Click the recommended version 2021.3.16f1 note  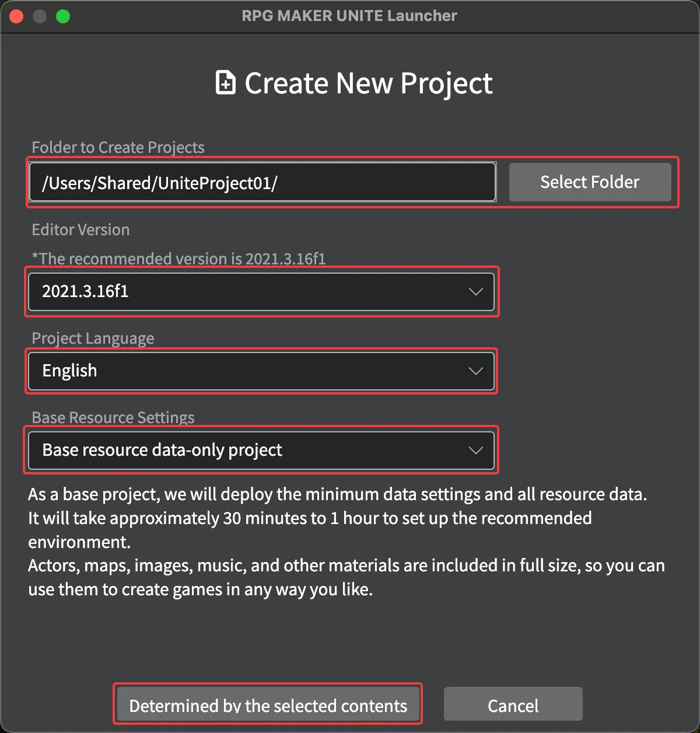pyautogui.click(x=178, y=259)
